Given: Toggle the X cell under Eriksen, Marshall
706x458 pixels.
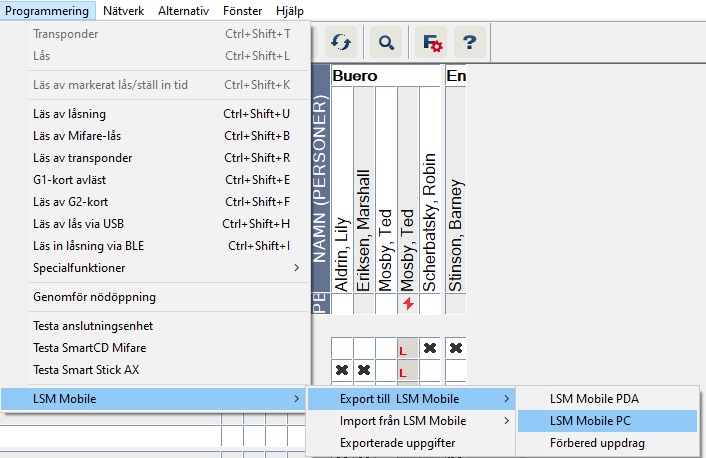Looking at the screenshot, I should (364, 370).
